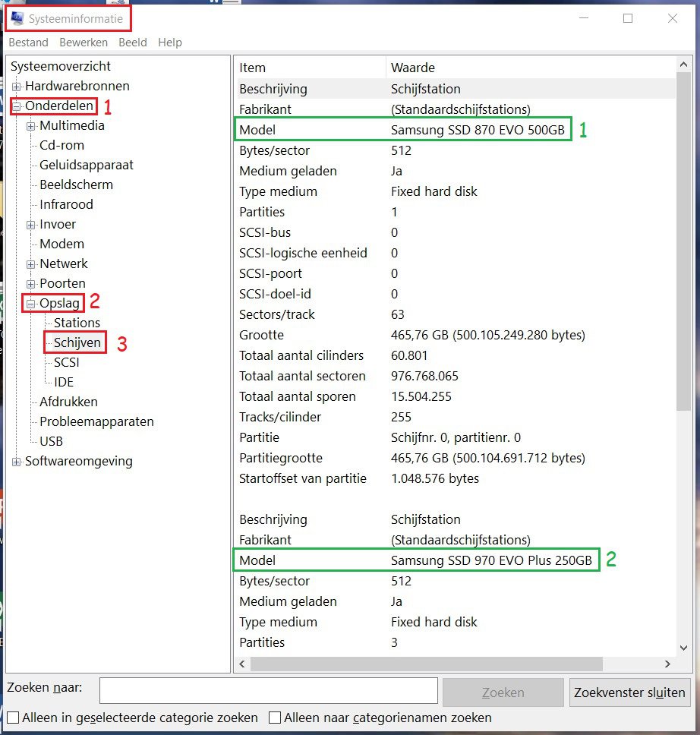Click the Systeeminformatie title bar app icon
Viewport: 700px width, 735px height.
(17, 18)
